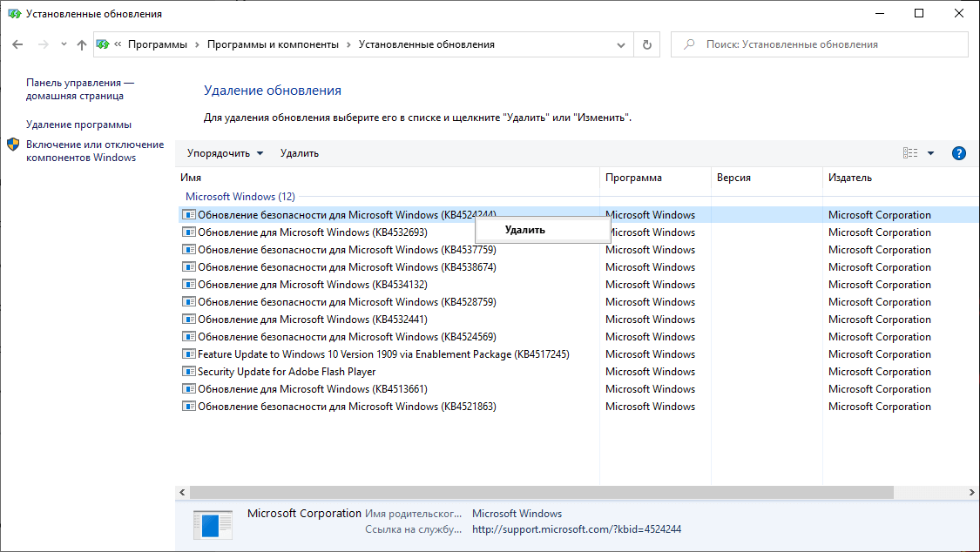This screenshot has width=980, height=552.
Task: Click the Back navigation arrow
Action: (18, 44)
